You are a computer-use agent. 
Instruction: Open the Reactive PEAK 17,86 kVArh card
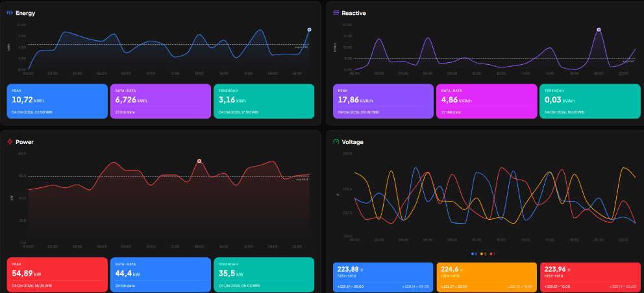(383, 101)
